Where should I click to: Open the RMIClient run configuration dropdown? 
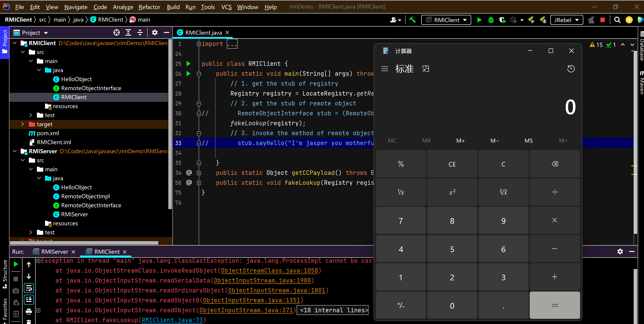[x=446, y=20]
